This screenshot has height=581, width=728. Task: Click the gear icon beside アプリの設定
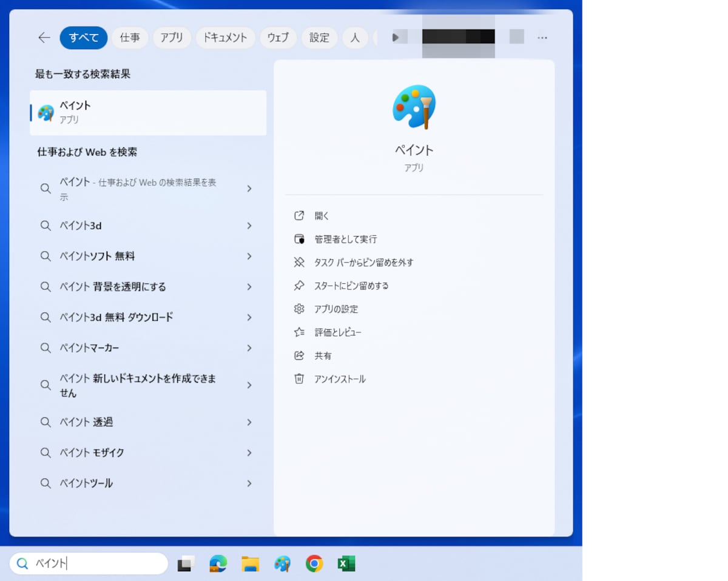click(x=298, y=309)
